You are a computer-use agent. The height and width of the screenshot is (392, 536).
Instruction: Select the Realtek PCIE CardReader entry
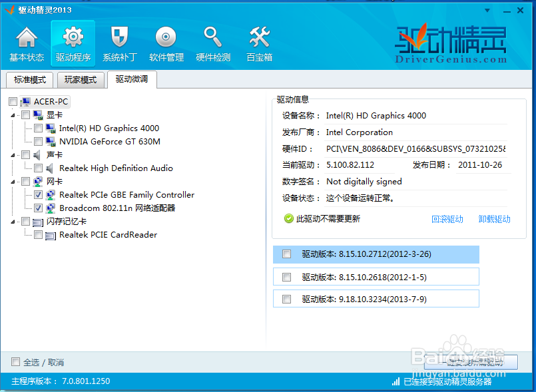point(109,235)
